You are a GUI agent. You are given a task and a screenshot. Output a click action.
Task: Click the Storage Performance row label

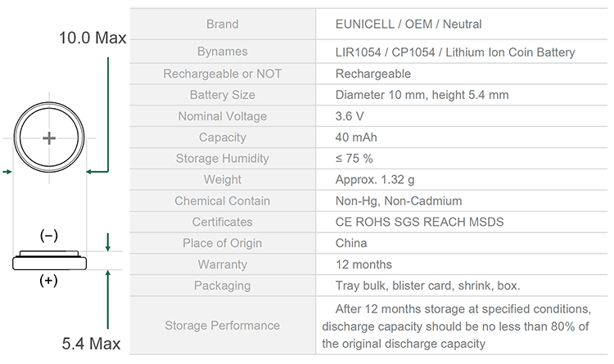[x=223, y=326]
